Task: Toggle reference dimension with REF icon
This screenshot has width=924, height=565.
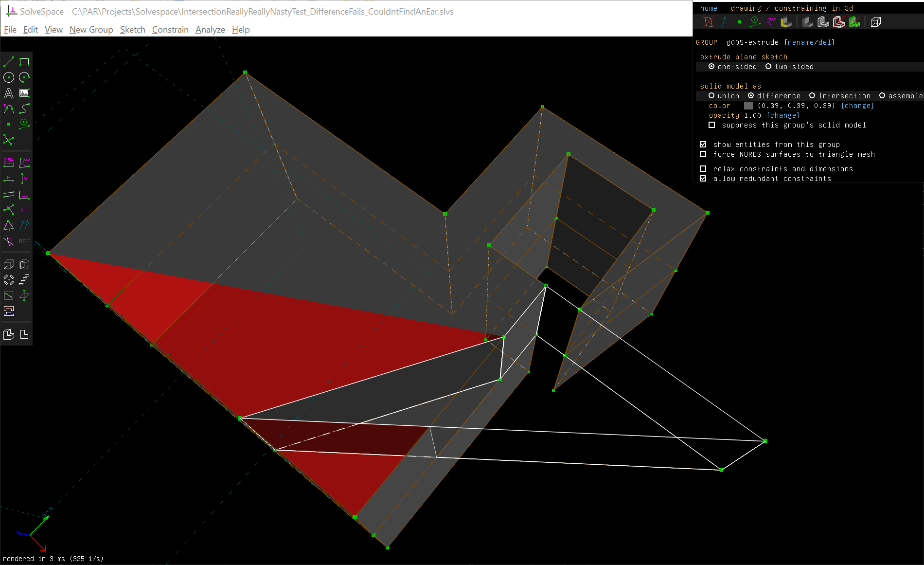Action: coord(24,241)
